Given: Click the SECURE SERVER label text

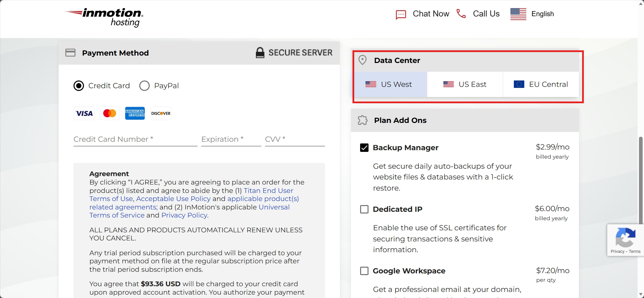Looking at the screenshot, I should (300, 53).
